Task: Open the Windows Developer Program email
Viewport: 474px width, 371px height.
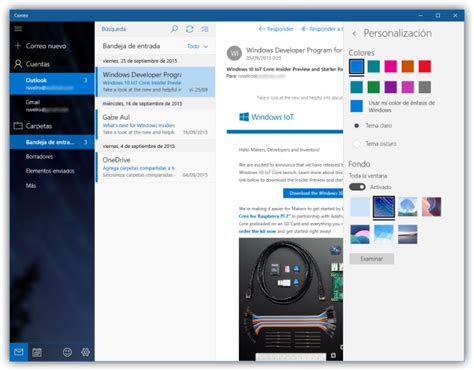Action: pos(155,82)
